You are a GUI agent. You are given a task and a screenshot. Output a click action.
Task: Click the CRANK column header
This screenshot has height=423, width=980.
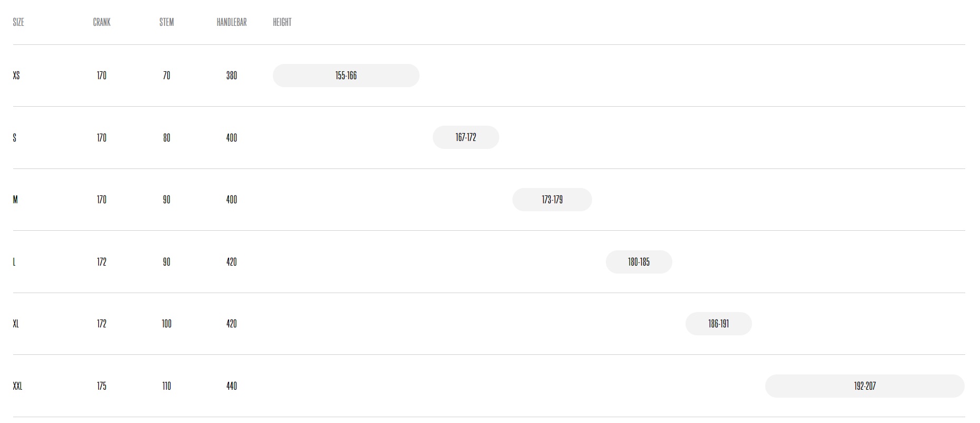pos(102,22)
